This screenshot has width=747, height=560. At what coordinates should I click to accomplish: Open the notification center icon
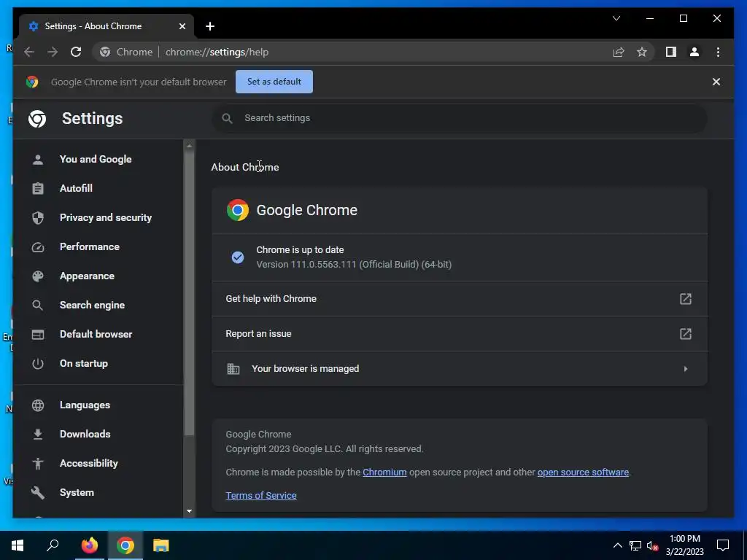(x=723, y=545)
